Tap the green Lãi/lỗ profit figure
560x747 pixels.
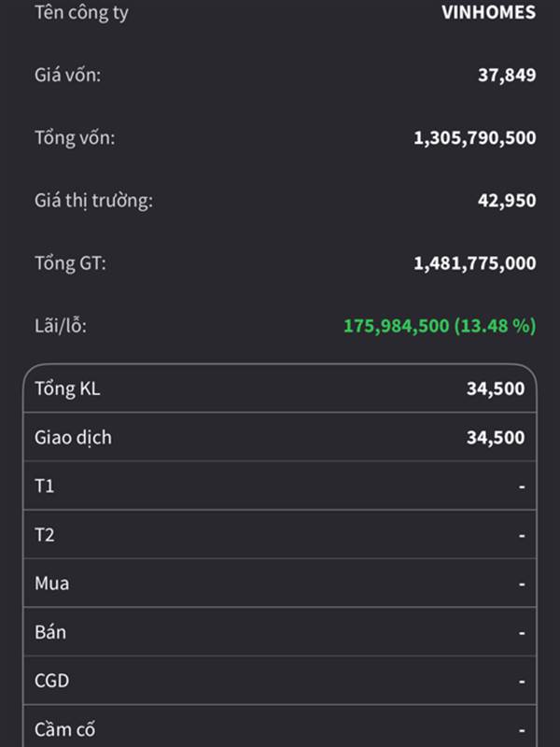440,326
